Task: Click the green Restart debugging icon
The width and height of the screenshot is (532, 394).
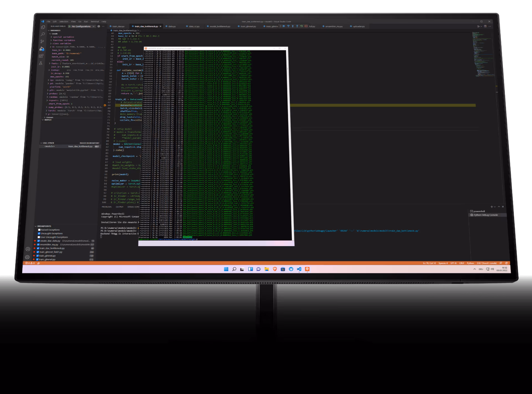Action: (301, 26)
